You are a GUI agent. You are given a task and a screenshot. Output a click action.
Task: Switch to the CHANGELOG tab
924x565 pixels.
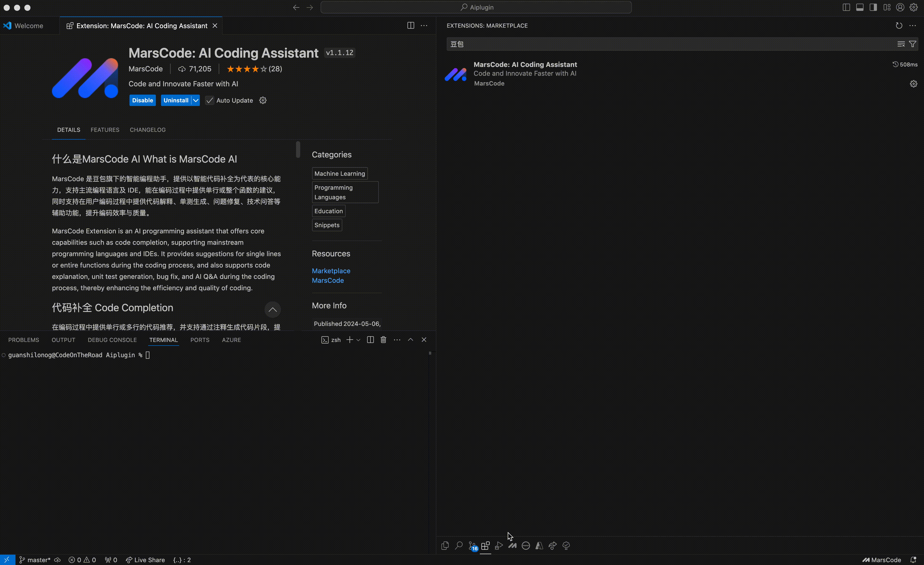tap(147, 130)
